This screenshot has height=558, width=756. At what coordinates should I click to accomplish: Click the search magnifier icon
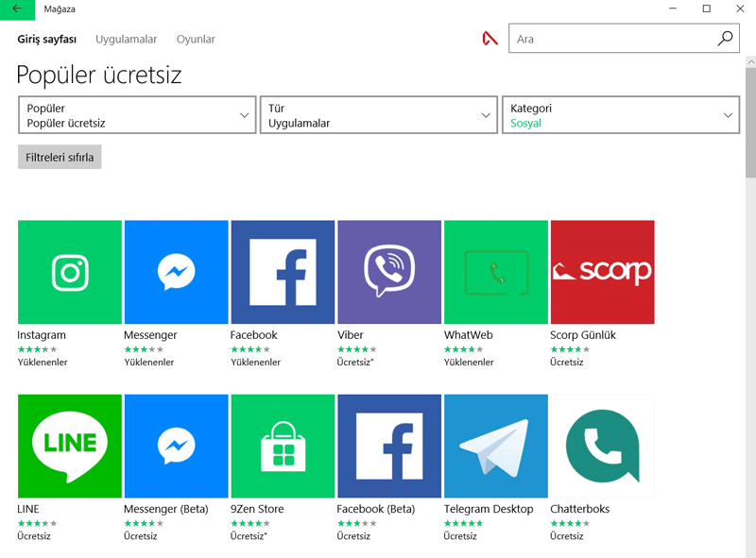(x=725, y=39)
